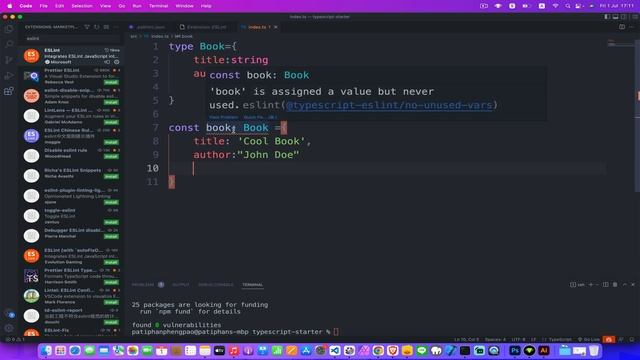Install the Disable eslint rule extension
This screenshot has width=640, height=360.
pos(111,156)
